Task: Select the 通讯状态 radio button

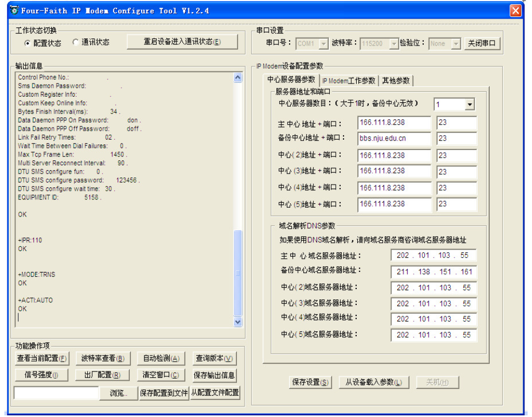Action: (76, 42)
